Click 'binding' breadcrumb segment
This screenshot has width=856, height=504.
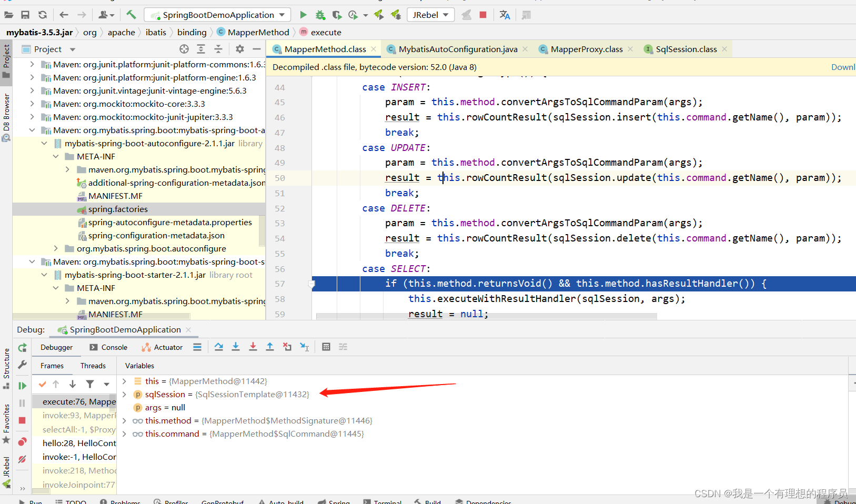point(192,32)
